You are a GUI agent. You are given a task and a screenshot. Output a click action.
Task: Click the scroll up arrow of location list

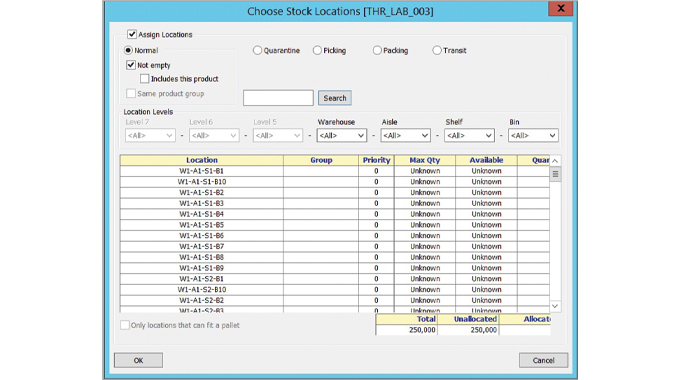(555, 161)
